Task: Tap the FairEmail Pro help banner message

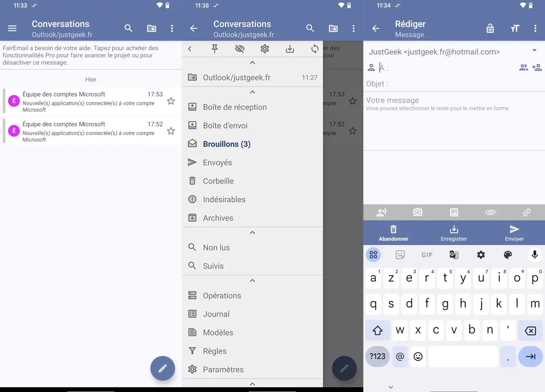Action: click(91, 55)
